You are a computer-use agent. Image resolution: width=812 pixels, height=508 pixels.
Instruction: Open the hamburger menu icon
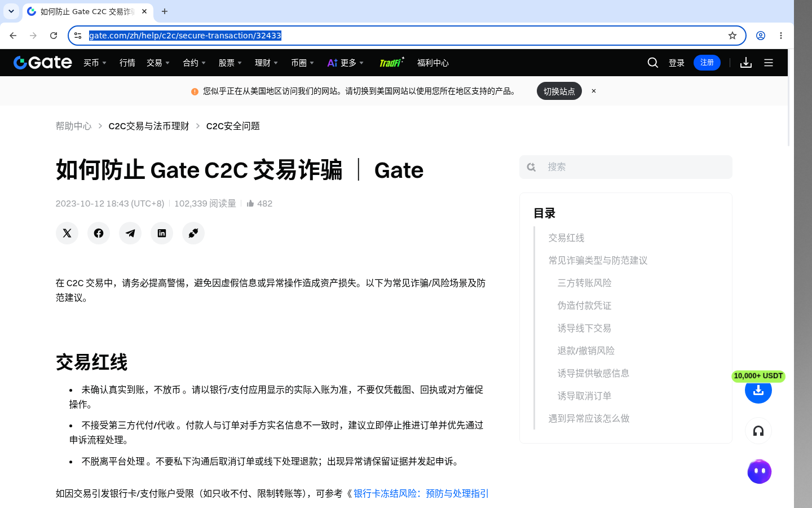[769, 63]
